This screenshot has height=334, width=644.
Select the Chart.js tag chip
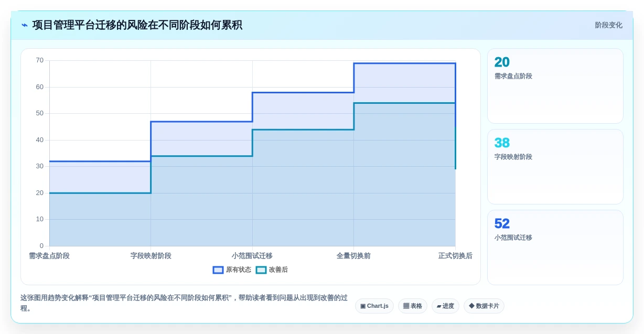tap(374, 306)
